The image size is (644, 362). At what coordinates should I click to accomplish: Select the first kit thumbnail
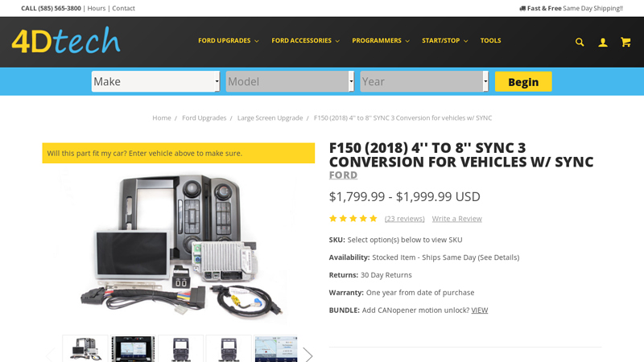[x=85, y=349]
